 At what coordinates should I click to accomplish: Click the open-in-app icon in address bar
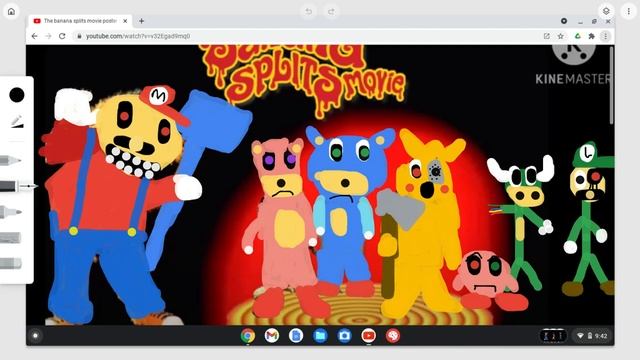pyautogui.click(x=547, y=36)
